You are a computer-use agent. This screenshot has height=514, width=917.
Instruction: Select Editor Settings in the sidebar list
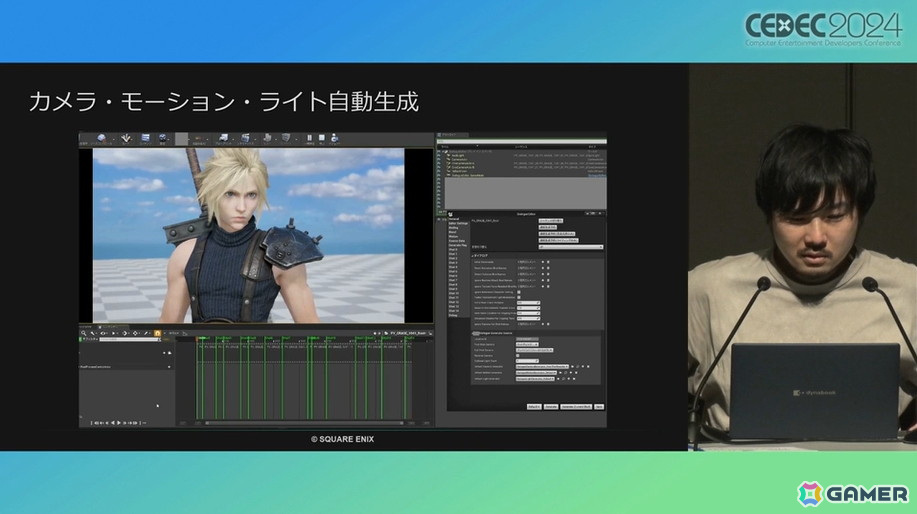(458, 223)
